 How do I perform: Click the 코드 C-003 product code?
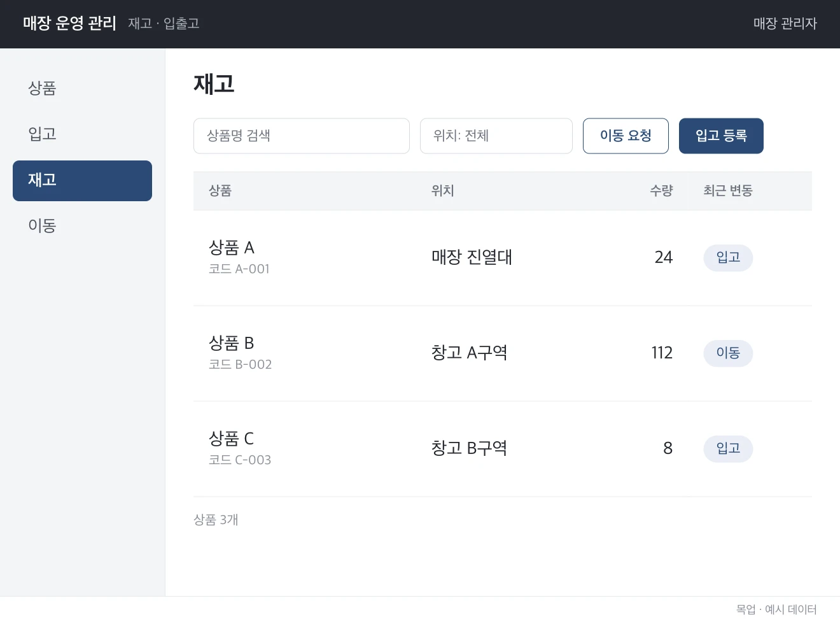tap(240, 460)
